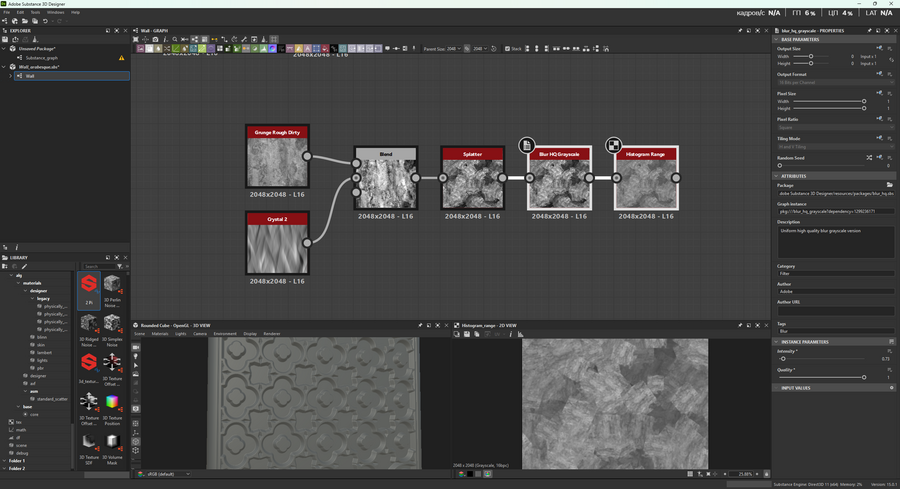Click the random seed shuffle icon
900x489 pixels.
click(868, 158)
